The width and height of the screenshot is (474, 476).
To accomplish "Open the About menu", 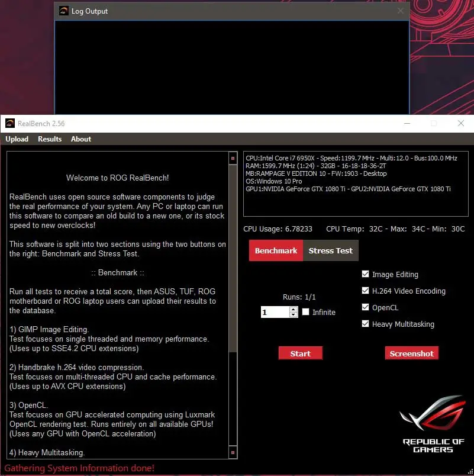I will tap(81, 139).
